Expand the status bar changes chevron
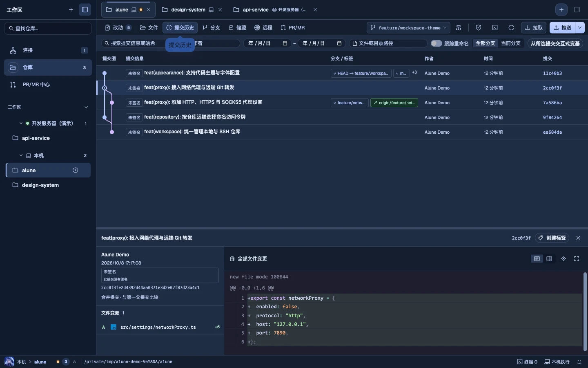 [x=74, y=362]
